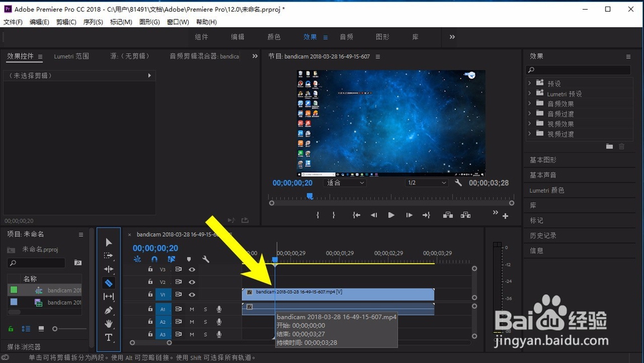Screen dimensions: 644x363
Task: Open the 剪辑(C) menu
Action: click(x=66, y=22)
